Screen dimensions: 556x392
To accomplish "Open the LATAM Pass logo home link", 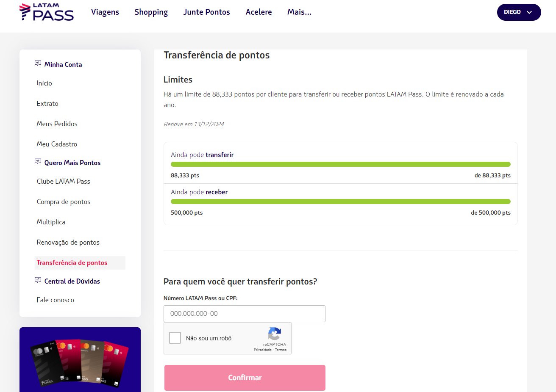I will [x=47, y=12].
